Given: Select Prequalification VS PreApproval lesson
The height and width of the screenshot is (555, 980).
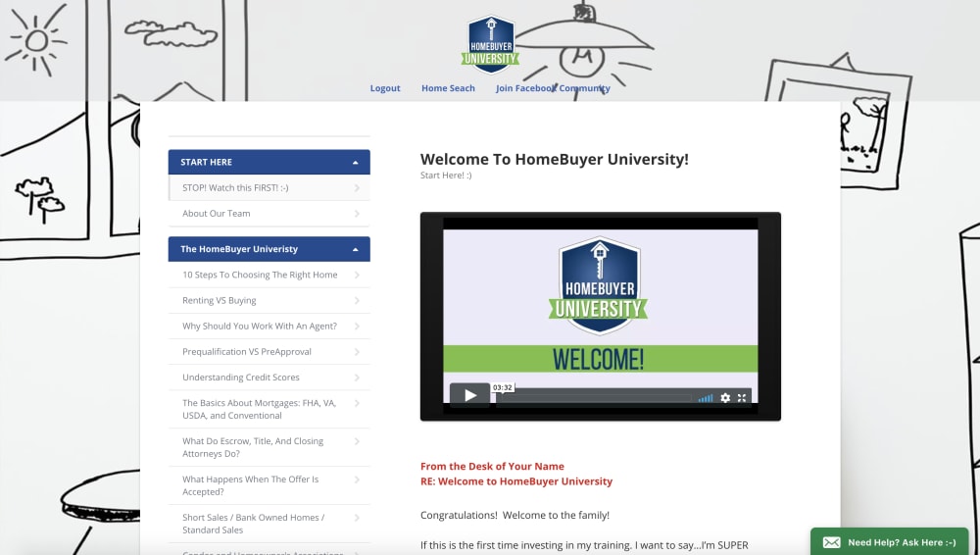Looking at the screenshot, I should [x=269, y=352].
